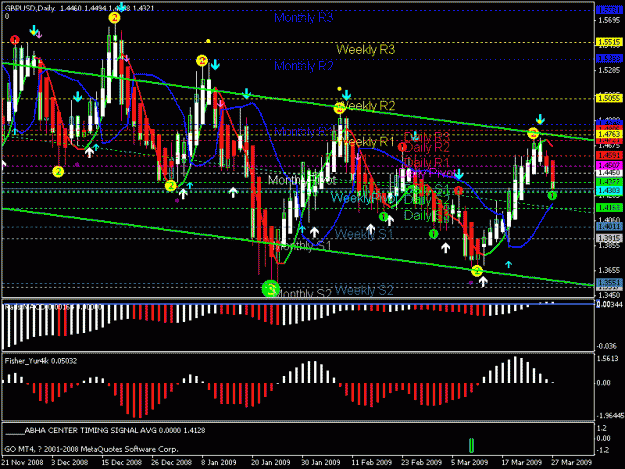The width and height of the screenshot is (625, 469).
Task: Click the Daily S2 label
Action: tap(427, 200)
